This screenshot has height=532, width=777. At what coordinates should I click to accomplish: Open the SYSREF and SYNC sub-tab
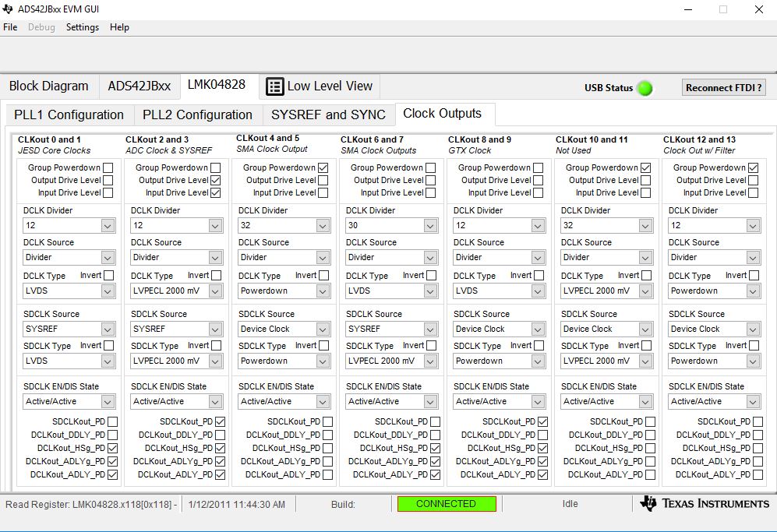(328, 115)
